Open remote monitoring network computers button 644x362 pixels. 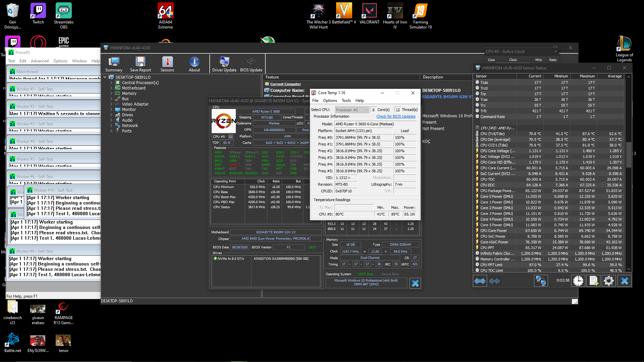tap(541, 281)
